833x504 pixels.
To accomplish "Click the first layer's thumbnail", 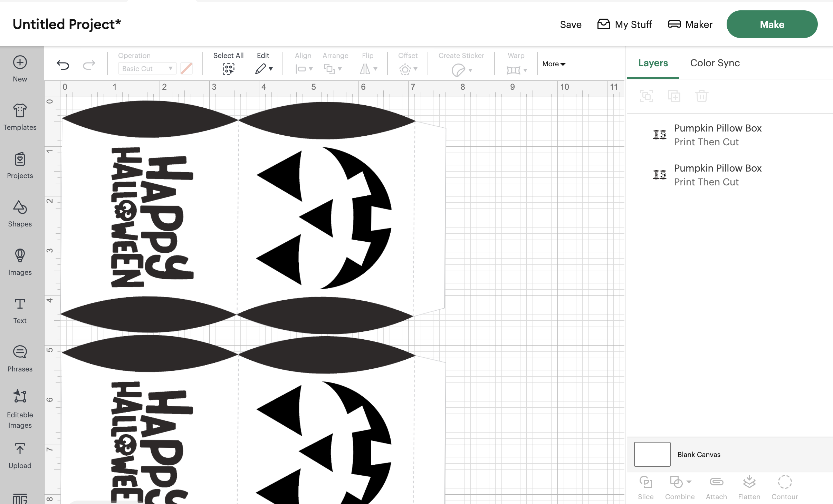I will pyautogui.click(x=659, y=135).
